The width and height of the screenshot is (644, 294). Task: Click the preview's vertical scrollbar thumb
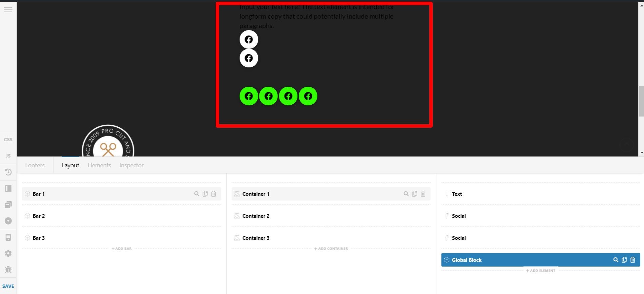click(641, 101)
